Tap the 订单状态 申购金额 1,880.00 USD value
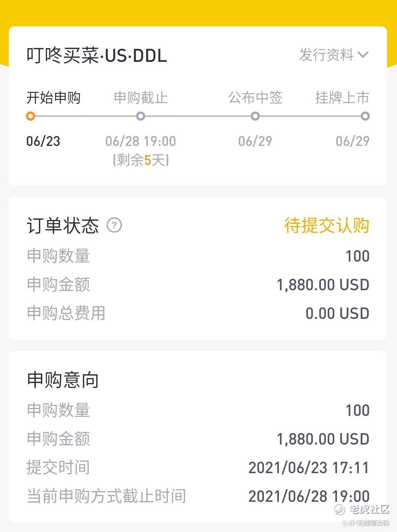This screenshot has height=532, width=397. [x=323, y=285]
